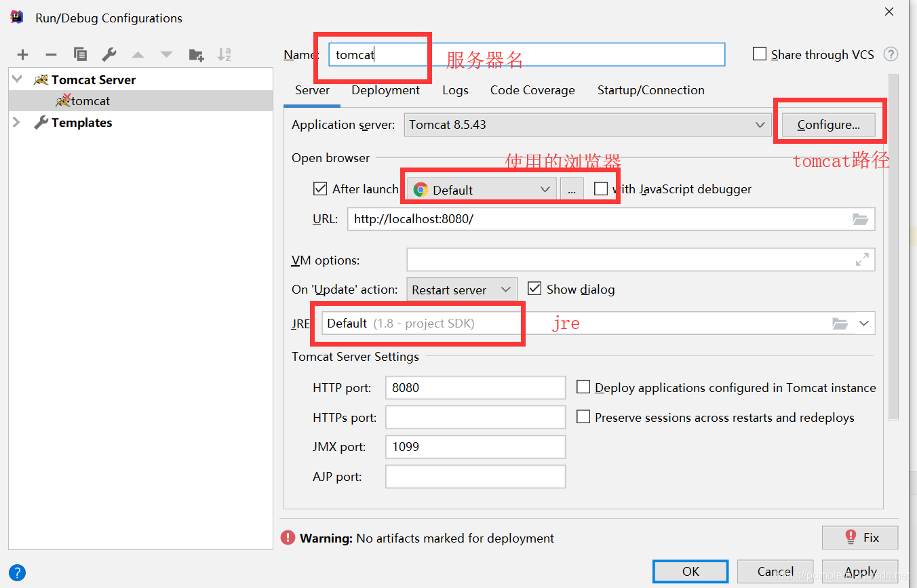Click the Configure... button
Screen dimensions: 917x588
click(x=828, y=125)
